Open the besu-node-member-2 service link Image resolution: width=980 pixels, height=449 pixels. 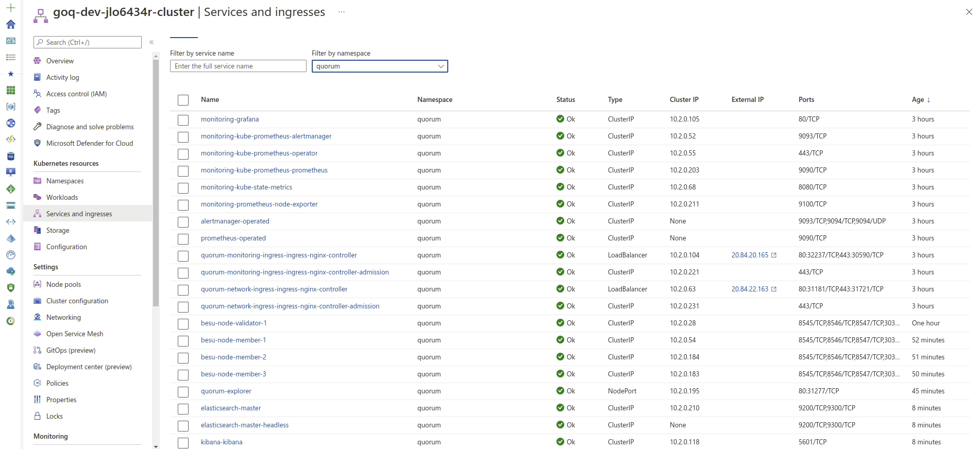tap(233, 357)
